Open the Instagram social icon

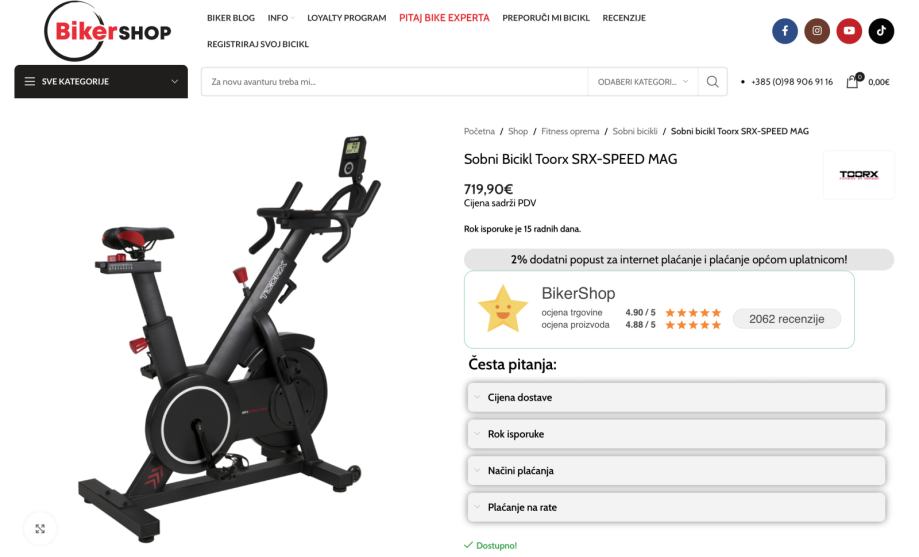point(817,31)
